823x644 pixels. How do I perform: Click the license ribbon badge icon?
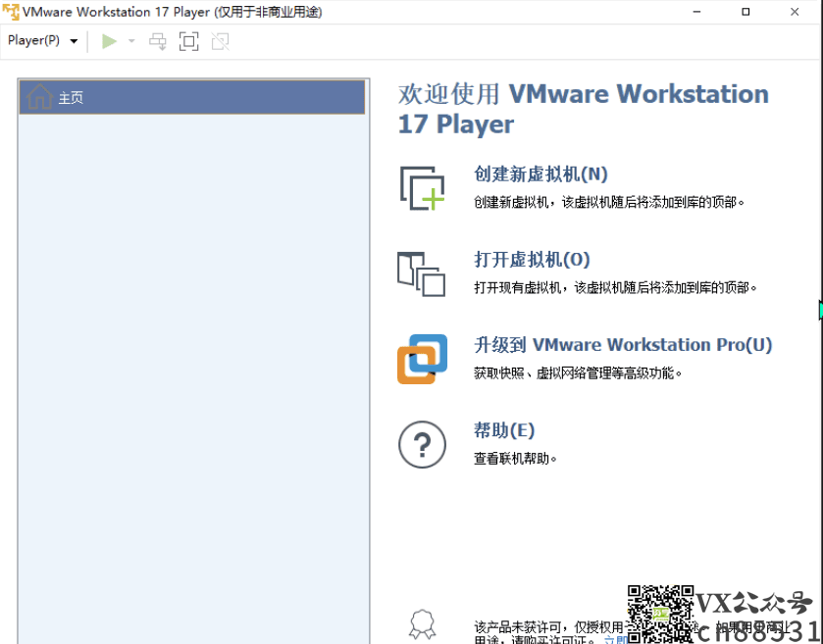(x=422, y=624)
